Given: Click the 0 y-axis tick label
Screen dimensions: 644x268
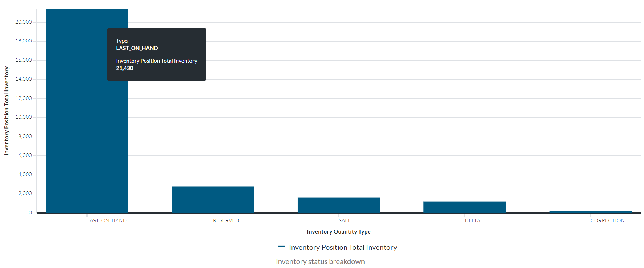Looking at the screenshot, I should 30,213.
